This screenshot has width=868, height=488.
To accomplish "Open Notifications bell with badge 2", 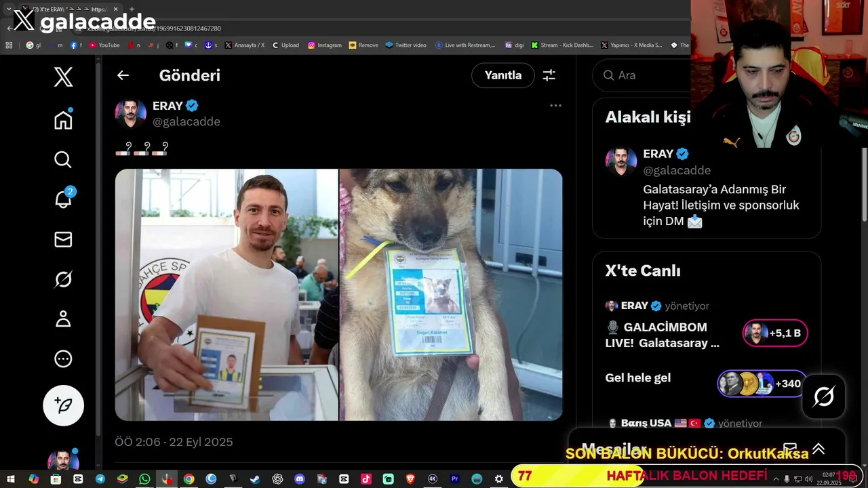I will pyautogui.click(x=63, y=199).
